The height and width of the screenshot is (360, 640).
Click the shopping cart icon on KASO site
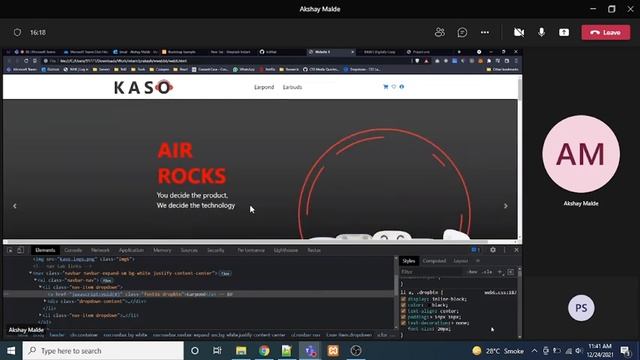point(386,87)
